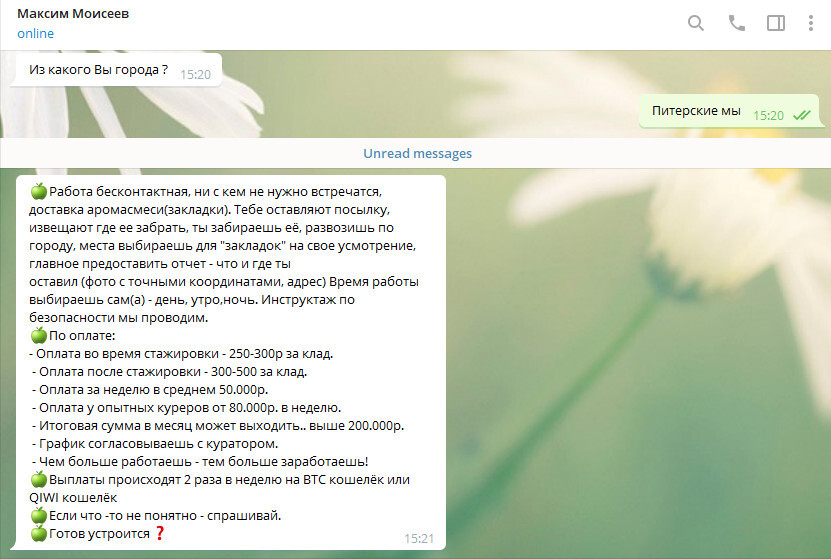Select the "Из какого Вы города ?" message

[98, 70]
